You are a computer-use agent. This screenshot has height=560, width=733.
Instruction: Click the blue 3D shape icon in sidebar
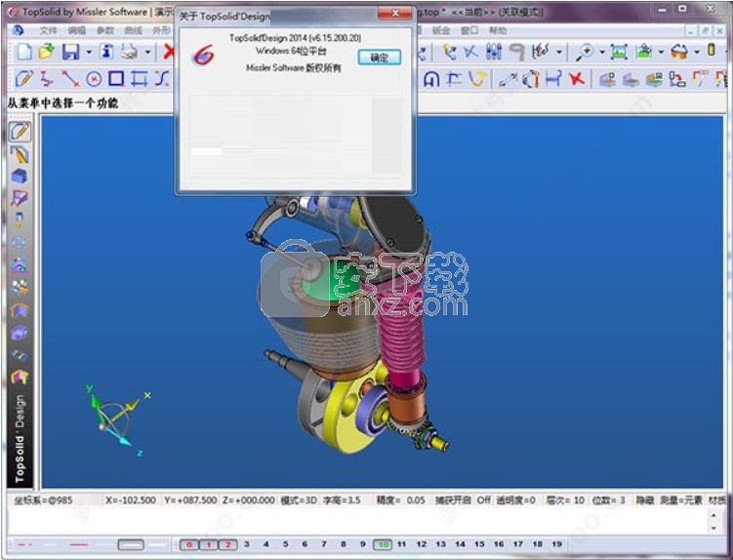click(19, 176)
